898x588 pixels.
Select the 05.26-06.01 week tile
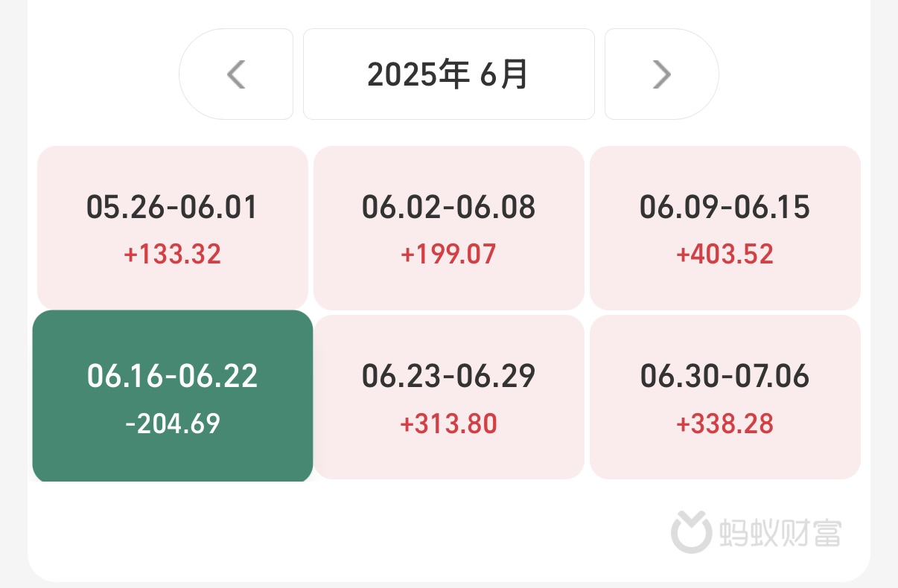(x=172, y=227)
